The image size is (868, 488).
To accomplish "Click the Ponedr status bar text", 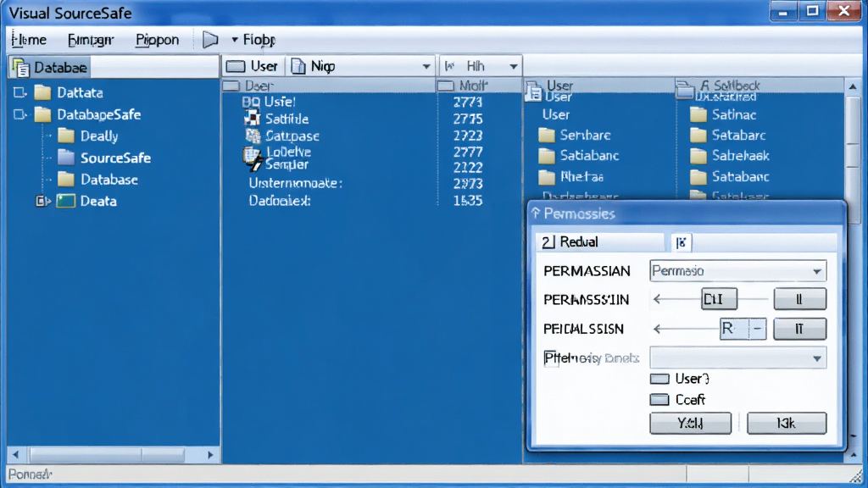I will [30, 474].
